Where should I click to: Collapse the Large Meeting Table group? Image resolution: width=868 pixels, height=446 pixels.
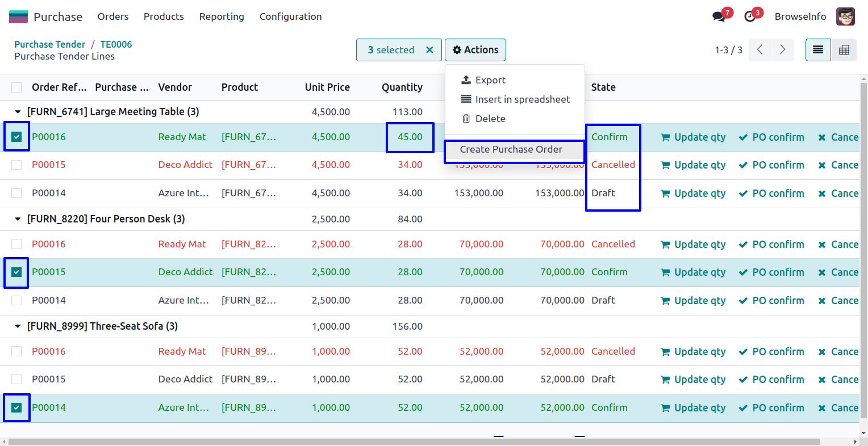[18, 112]
